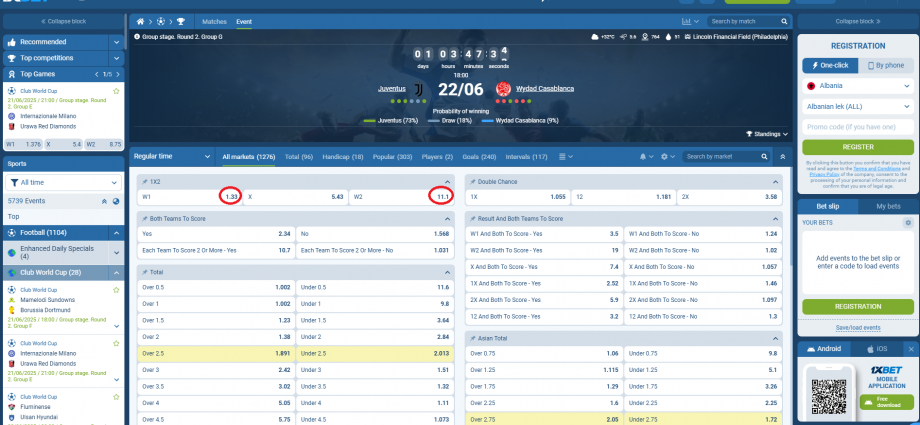920x425 pixels.
Task: Favorite Fluminense vs Ulsan Hyundai star
Action: [116, 397]
